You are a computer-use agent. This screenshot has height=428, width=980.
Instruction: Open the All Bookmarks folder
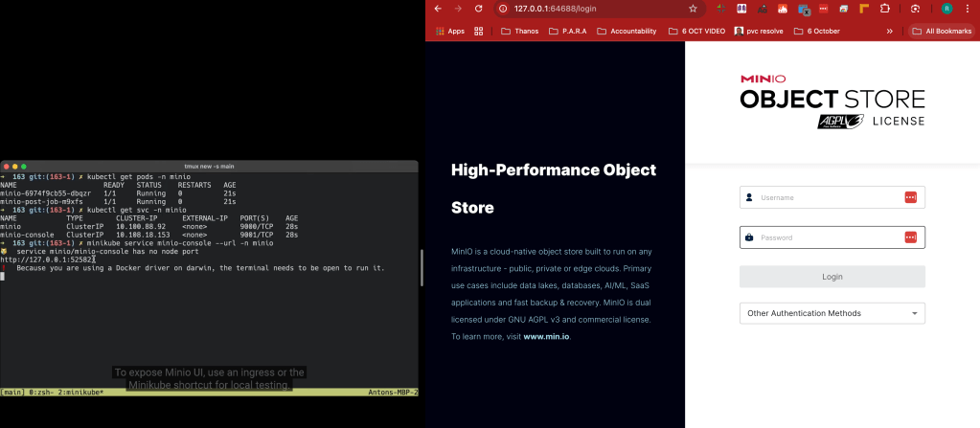[942, 32]
